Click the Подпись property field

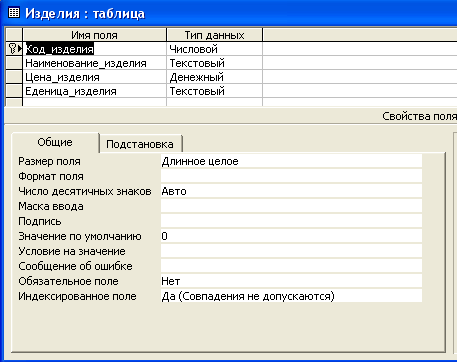pyautogui.click(x=291, y=221)
